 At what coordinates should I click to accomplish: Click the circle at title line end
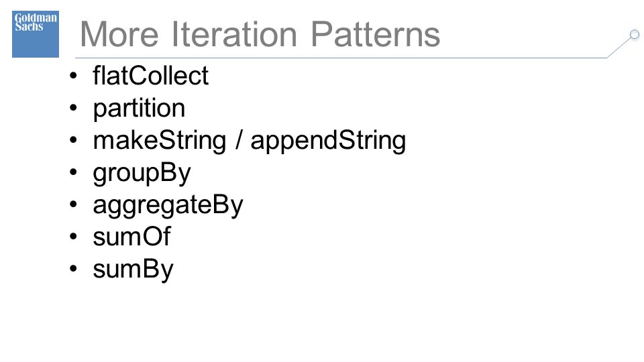pos(635,34)
